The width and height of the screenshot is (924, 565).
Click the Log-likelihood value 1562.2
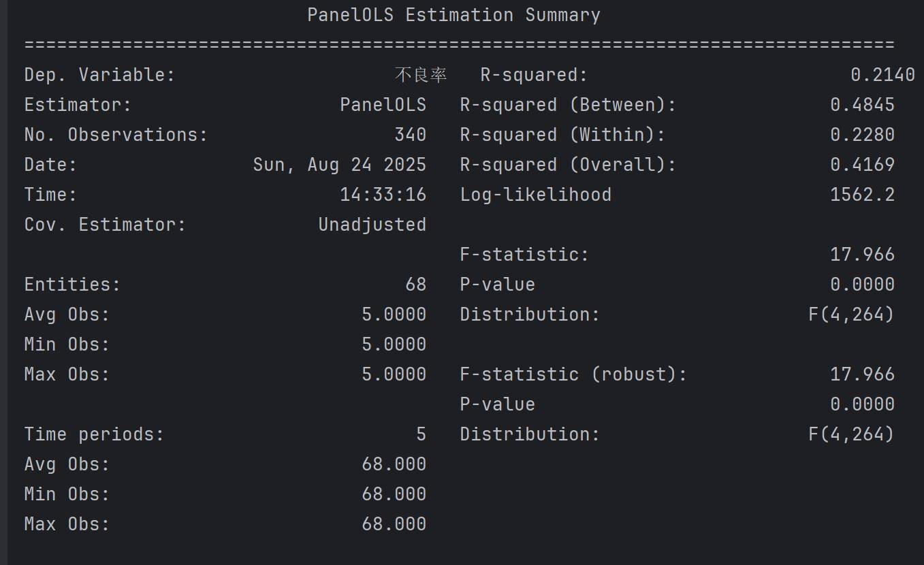861,195
